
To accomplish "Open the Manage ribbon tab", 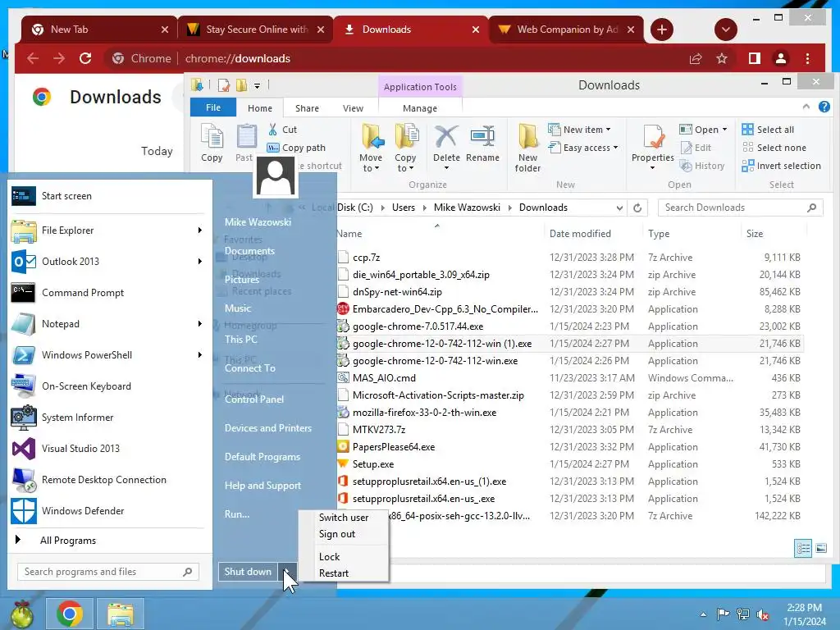I will point(420,107).
